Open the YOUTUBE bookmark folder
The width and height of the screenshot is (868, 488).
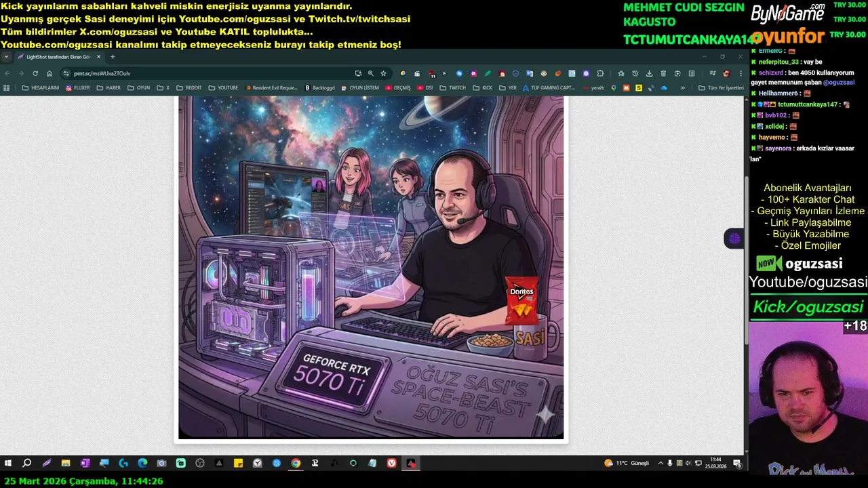coord(223,87)
